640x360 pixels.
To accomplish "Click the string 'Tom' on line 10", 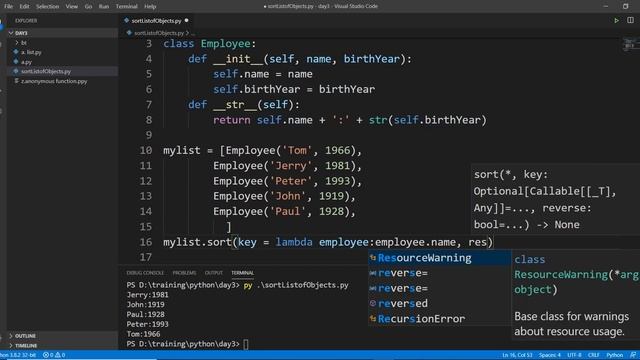I will tap(297, 151).
